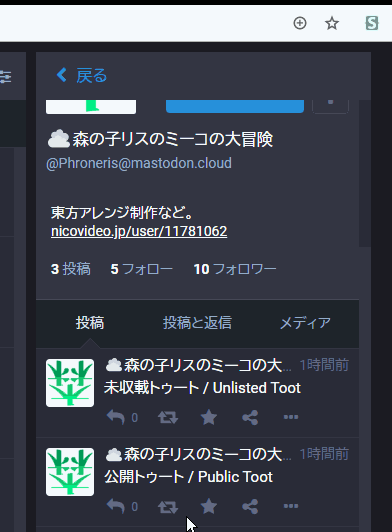Reply to the Unlisted Toot post
Screen dimensions: 392x532
click(x=116, y=417)
